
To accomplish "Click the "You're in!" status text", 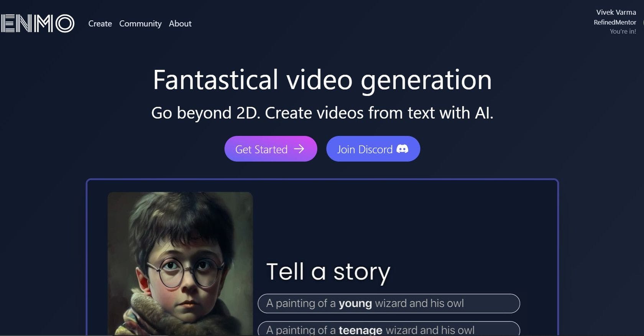I will tap(623, 31).
